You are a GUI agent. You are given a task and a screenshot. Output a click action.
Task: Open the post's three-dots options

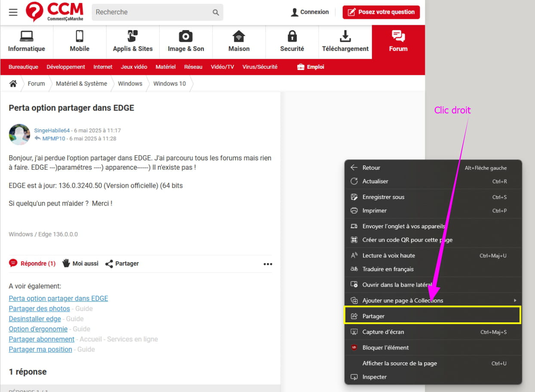[x=268, y=264]
